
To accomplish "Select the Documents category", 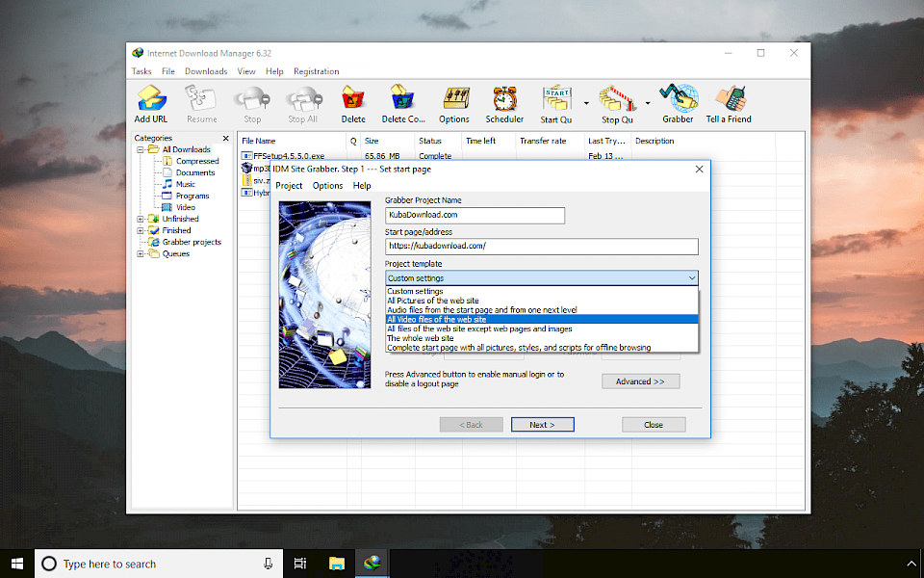I will [195, 172].
